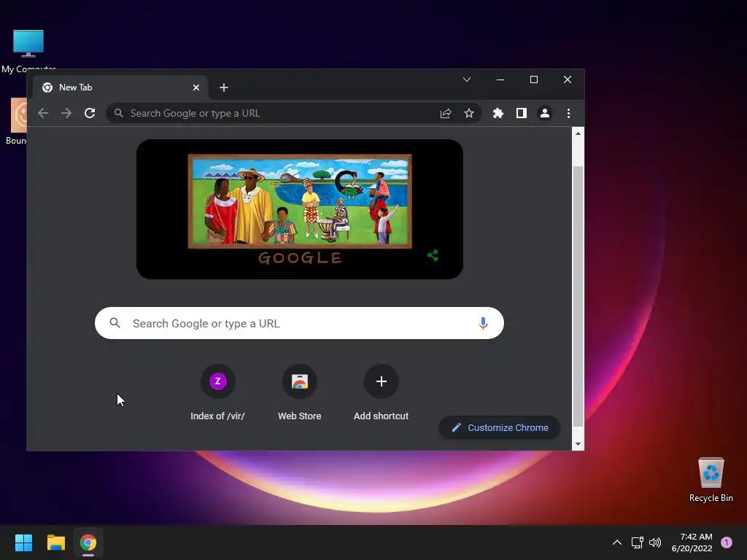The image size is (747, 560).
Task: Click the vertical scrollbar thumb
Action: point(578,296)
